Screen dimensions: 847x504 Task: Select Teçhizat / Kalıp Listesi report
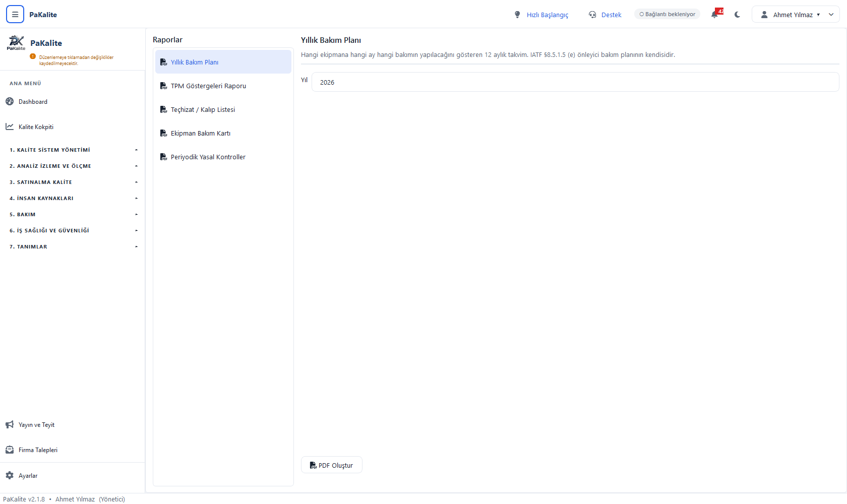[x=223, y=109]
